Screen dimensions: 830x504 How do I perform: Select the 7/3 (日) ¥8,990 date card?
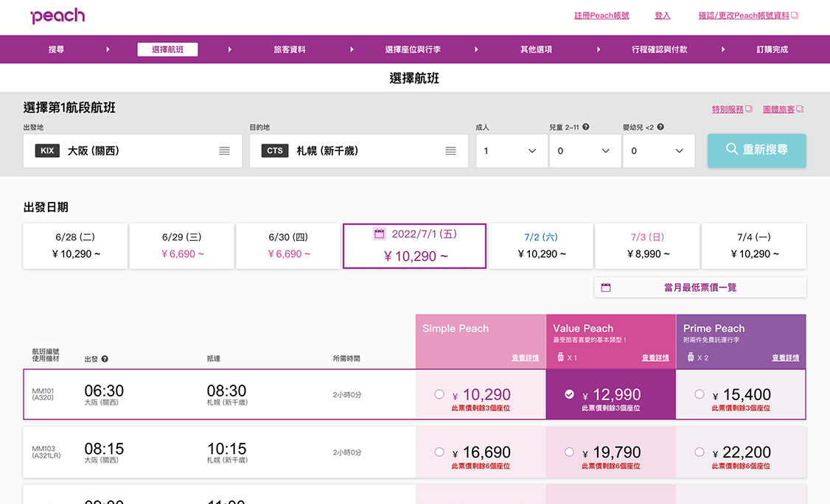coord(648,246)
